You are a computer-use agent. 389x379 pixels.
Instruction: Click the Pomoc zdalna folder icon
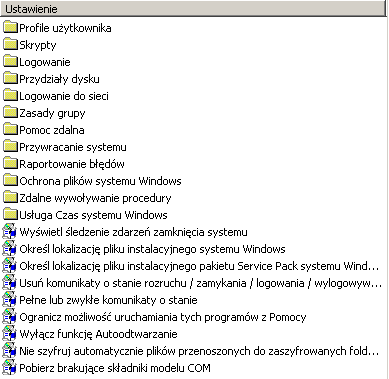tap(10, 129)
